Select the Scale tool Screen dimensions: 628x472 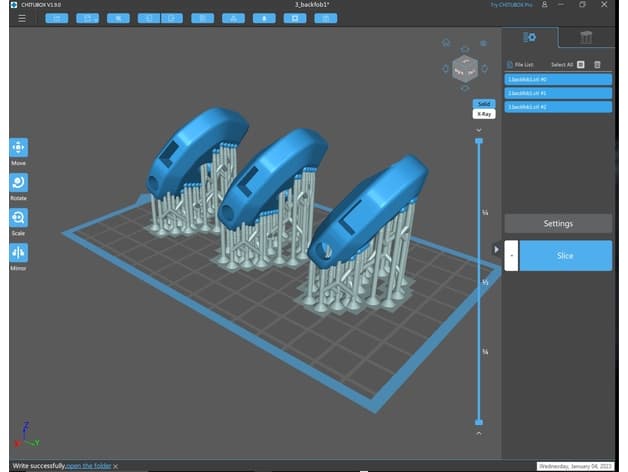coord(18,218)
